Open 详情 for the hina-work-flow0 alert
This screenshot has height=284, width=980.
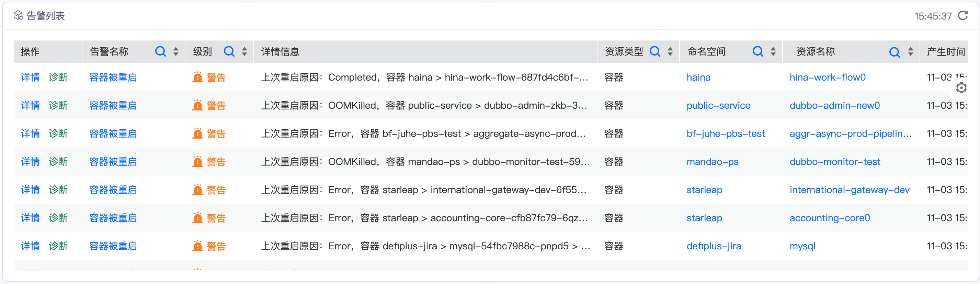click(x=30, y=77)
